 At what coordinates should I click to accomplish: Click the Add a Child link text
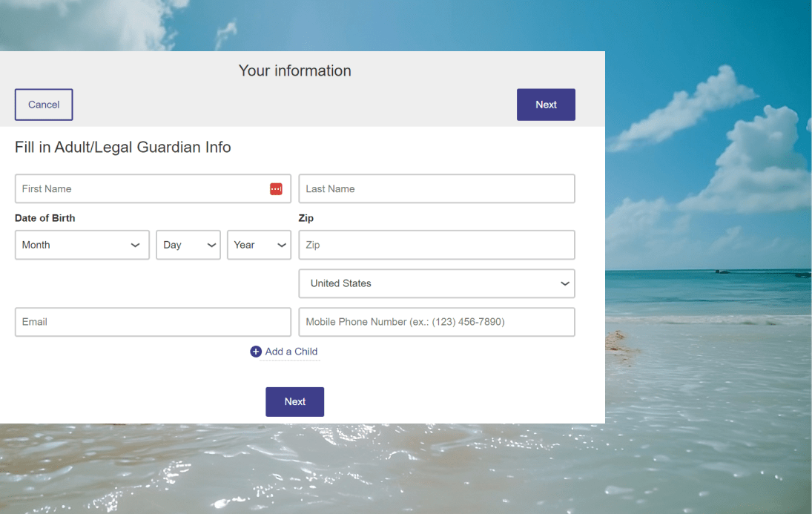(291, 352)
